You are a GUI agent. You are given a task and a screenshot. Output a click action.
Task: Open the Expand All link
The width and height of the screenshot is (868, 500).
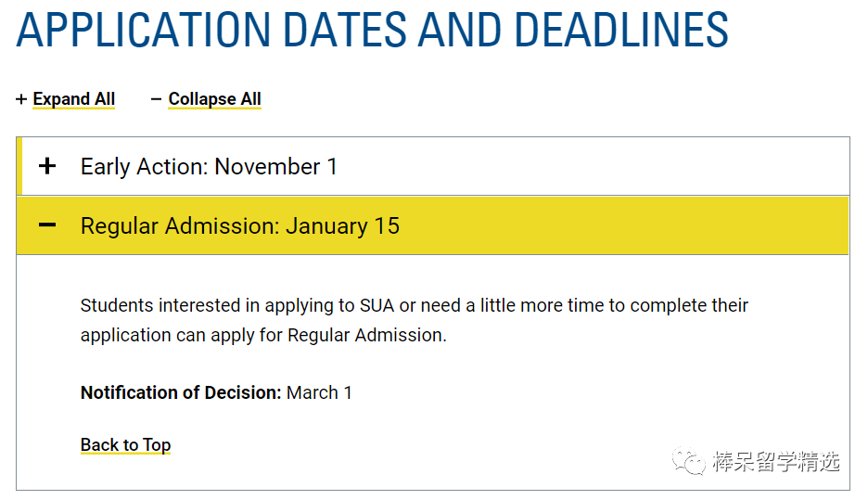[73, 99]
